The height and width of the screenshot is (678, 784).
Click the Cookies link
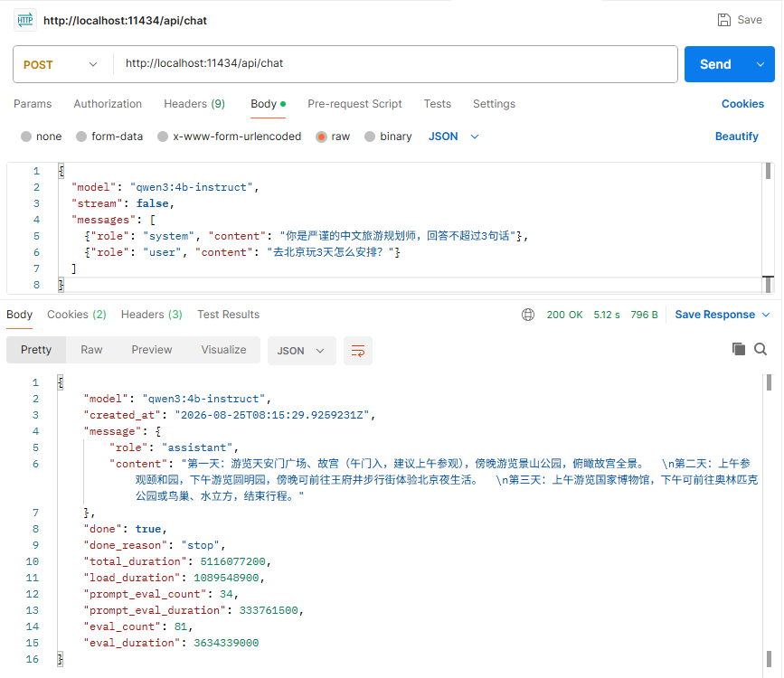tap(742, 104)
